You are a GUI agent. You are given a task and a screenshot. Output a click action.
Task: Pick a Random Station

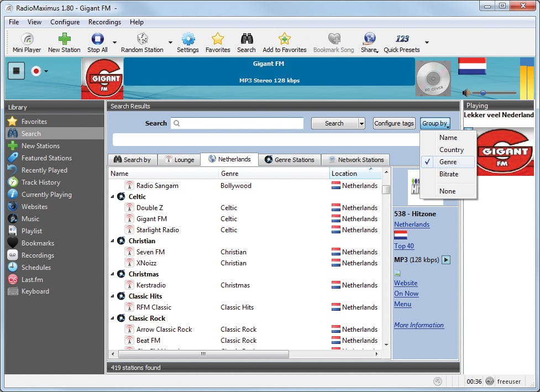142,43
